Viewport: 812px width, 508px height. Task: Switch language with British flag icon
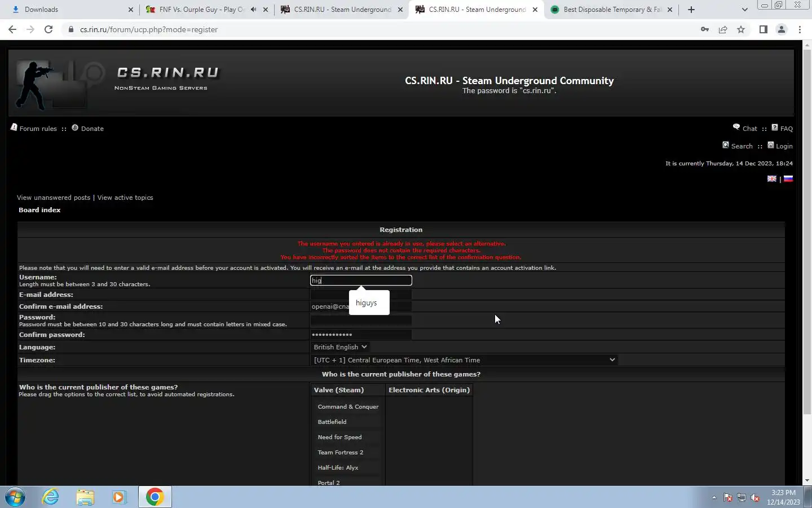coord(771,179)
